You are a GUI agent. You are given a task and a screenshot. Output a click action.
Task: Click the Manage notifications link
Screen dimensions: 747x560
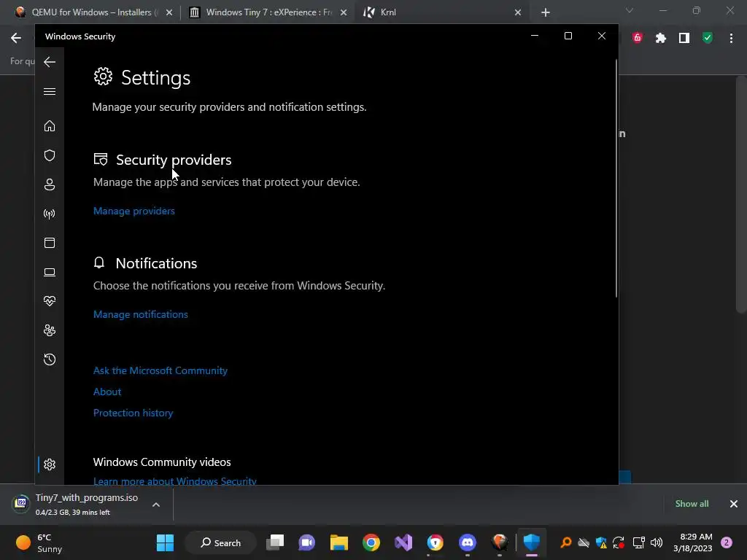[141, 314]
